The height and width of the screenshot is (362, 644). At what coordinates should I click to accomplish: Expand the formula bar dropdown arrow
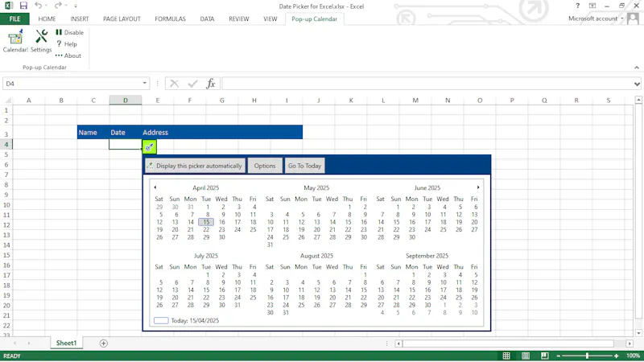[637, 84]
